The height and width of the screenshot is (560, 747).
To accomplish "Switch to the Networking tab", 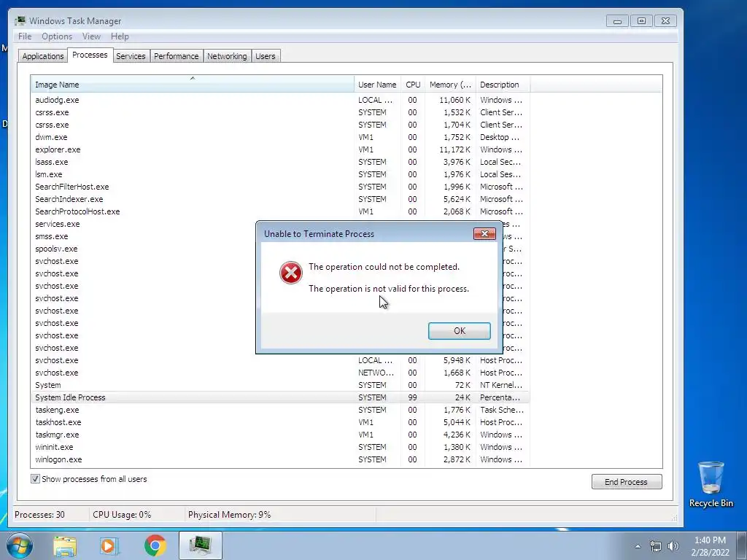I will point(227,56).
